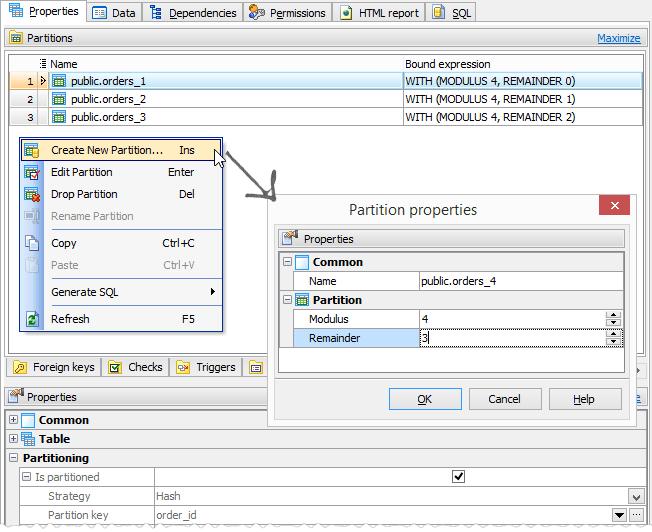Viewport: 652px width, 532px height.
Task: Click the Partitions panel folder icon
Action: pyautogui.click(x=16, y=38)
